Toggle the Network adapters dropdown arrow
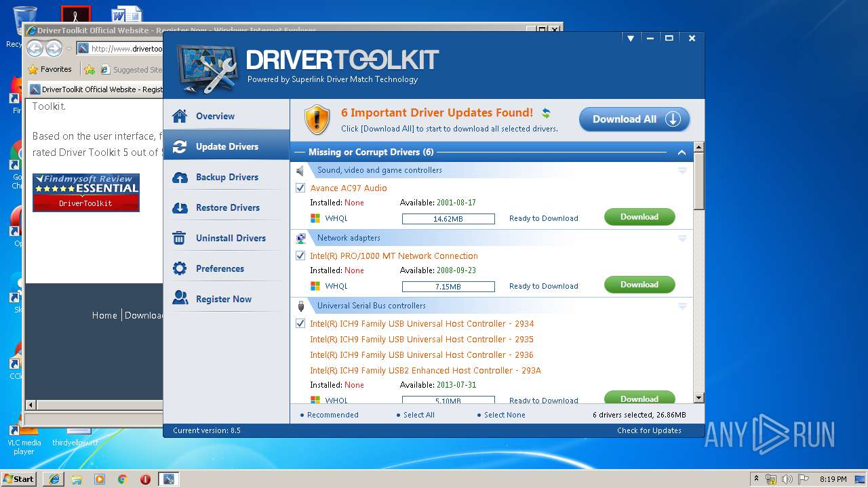Viewport: 868px width, 488px height. click(682, 239)
